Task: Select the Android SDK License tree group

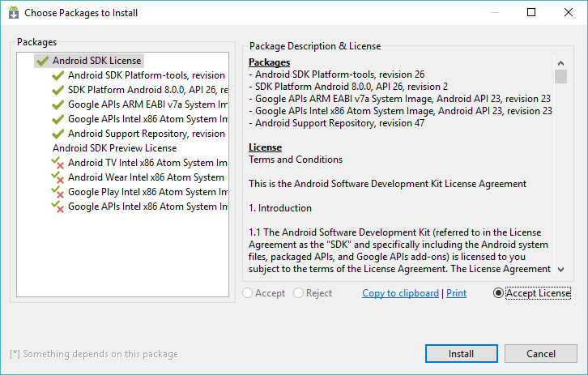Action: click(x=96, y=61)
